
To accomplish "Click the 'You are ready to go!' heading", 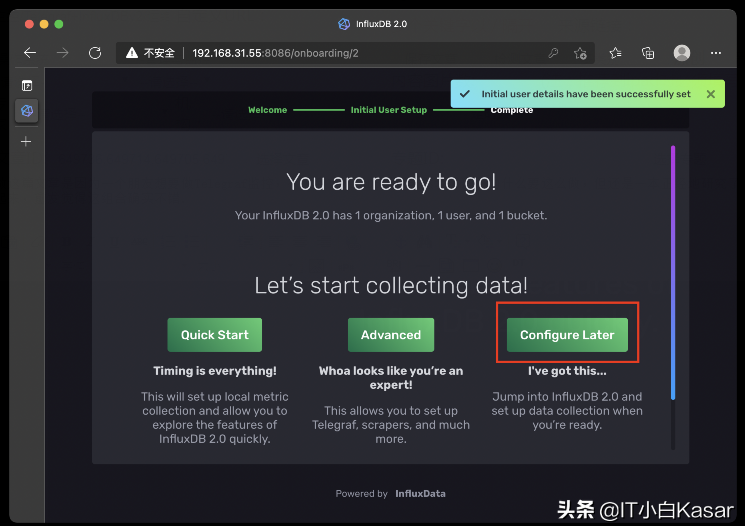I will tap(391, 182).
